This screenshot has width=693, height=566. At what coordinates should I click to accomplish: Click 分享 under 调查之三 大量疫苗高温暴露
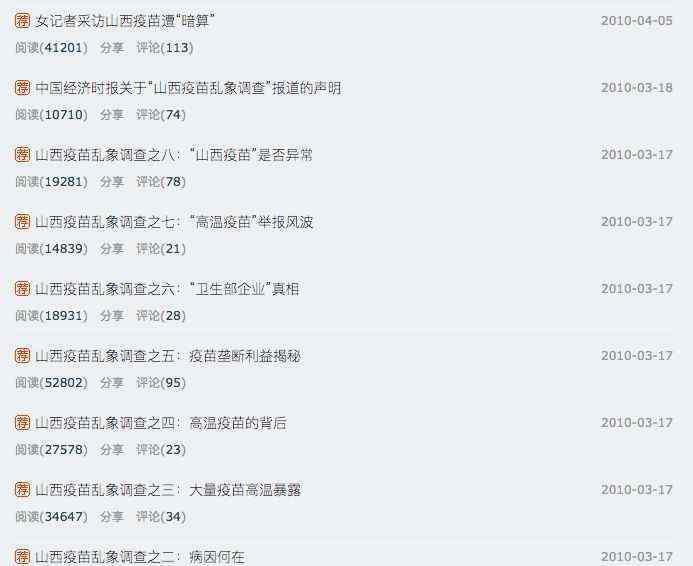coord(111,517)
